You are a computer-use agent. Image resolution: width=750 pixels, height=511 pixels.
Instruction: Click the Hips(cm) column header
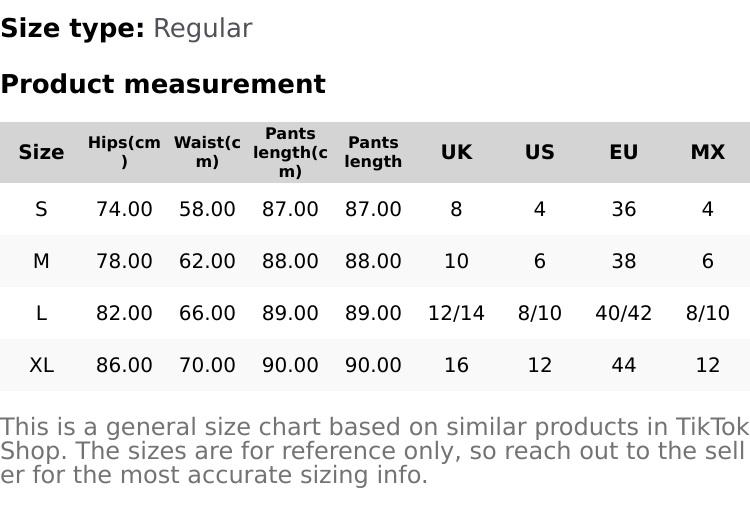click(x=124, y=152)
